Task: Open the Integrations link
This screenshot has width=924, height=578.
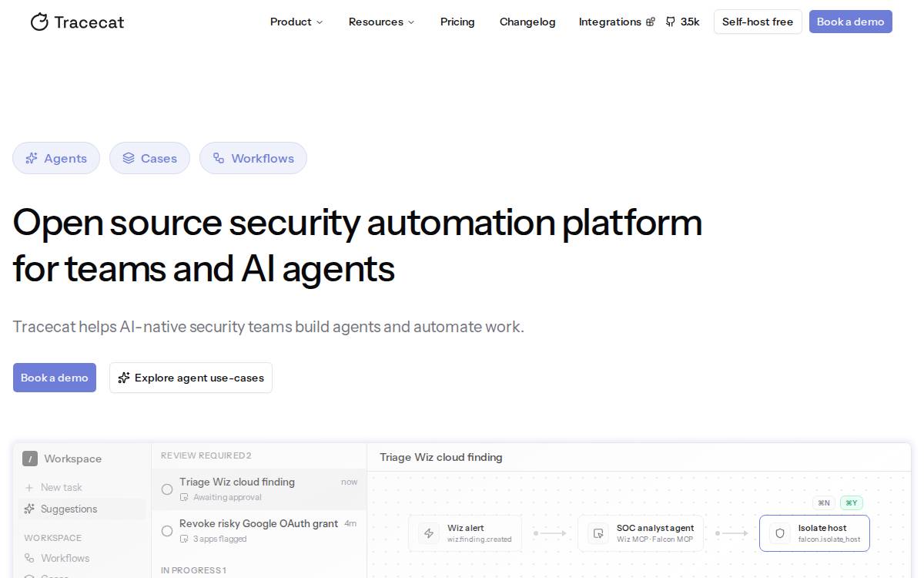Action: tap(617, 22)
